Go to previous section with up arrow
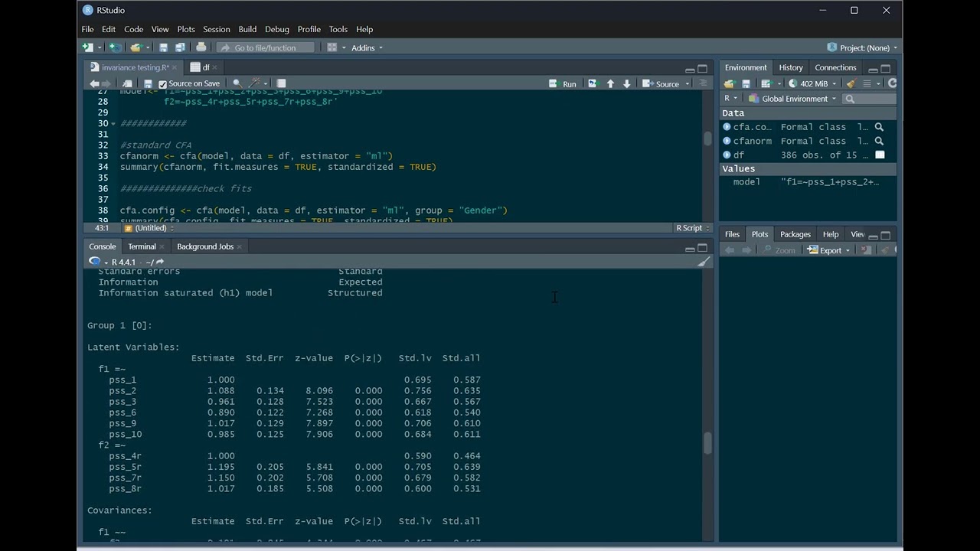 coord(610,83)
